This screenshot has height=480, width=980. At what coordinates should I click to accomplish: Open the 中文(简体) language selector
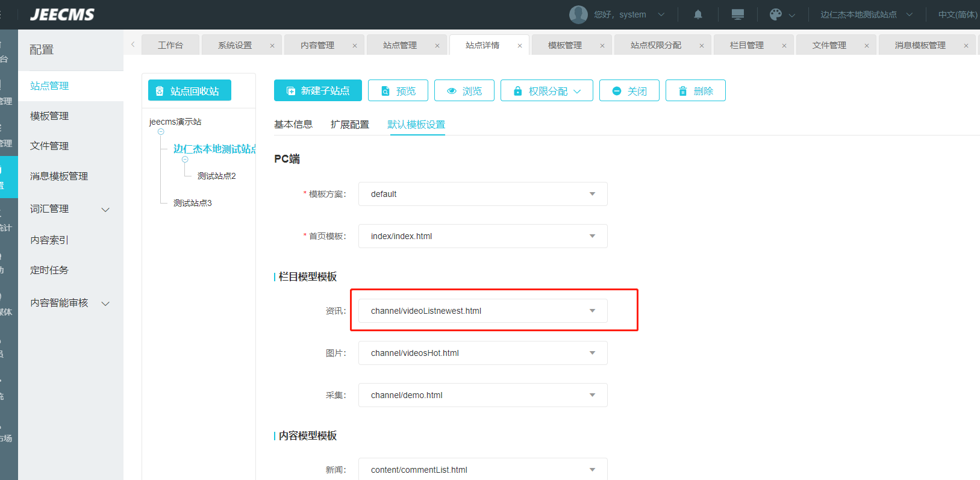958,14
